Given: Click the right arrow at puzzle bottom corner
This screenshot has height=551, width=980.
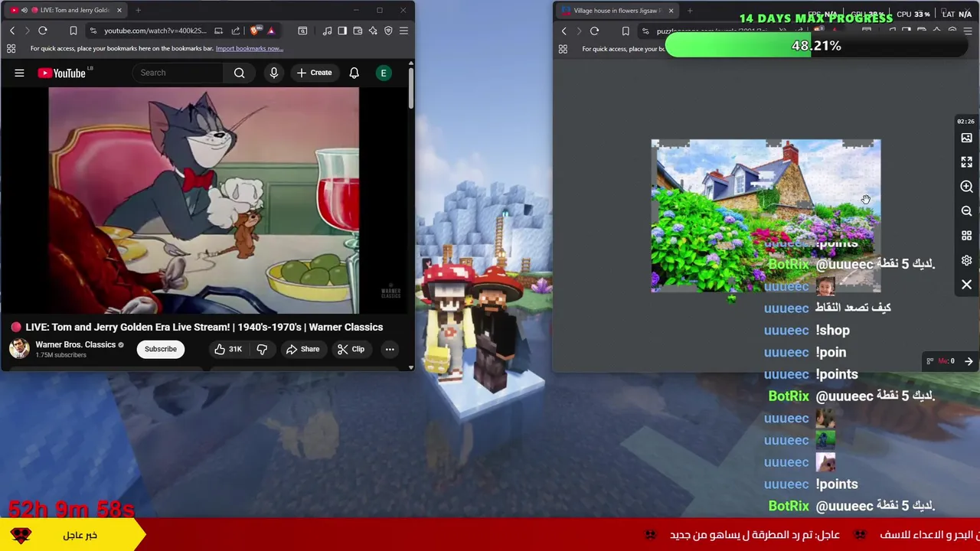Looking at the screenshot, I should tap(969, 361).
